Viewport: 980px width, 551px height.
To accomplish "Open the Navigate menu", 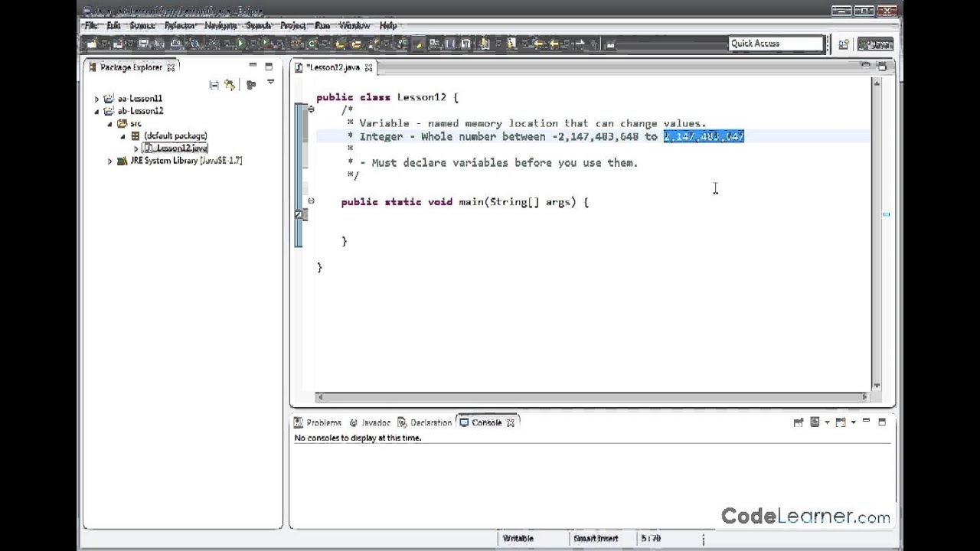I will point(221,25).
